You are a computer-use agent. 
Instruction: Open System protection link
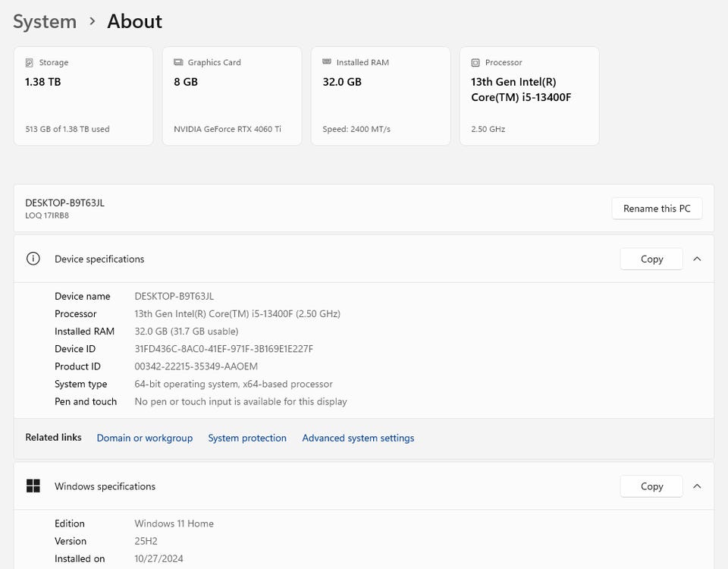coord(247,438)
